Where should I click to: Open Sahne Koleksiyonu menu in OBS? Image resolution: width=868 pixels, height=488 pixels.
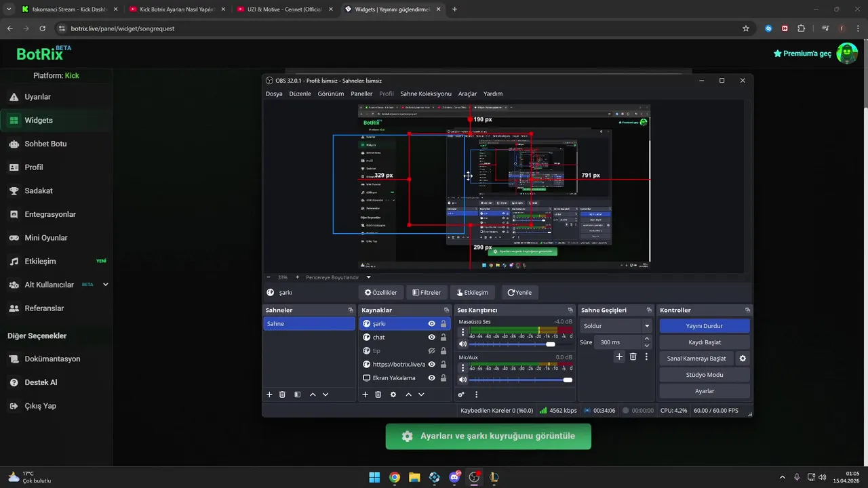click(426, 94)
